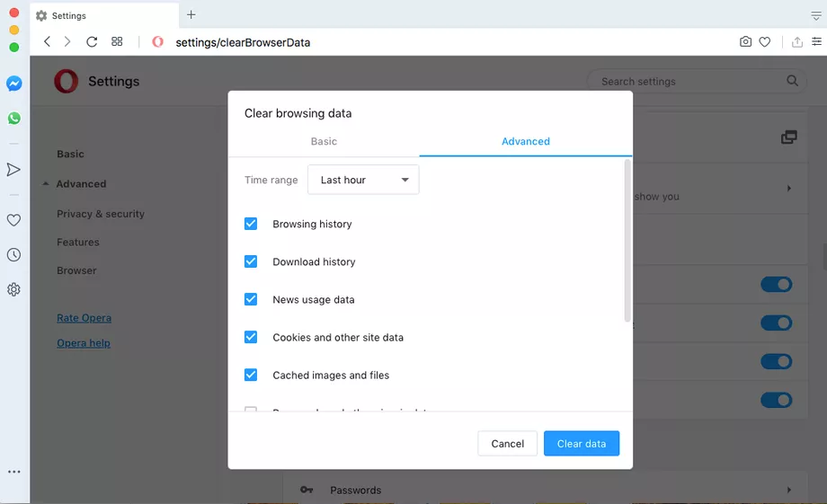
Task: Open Privacy & security in the left menu
Action: [x=101, y=214]
